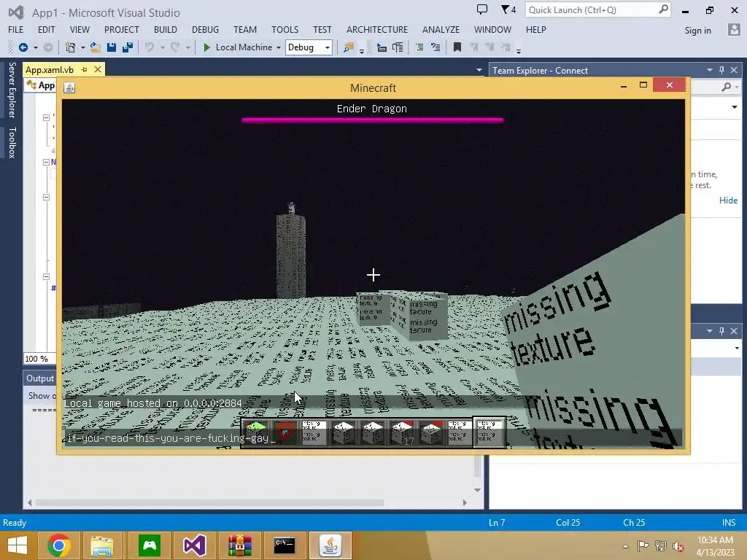The image size is (747, 560).
Task: Open the BUILD menu
Action: pyautogui.click(x=166, y=29)
